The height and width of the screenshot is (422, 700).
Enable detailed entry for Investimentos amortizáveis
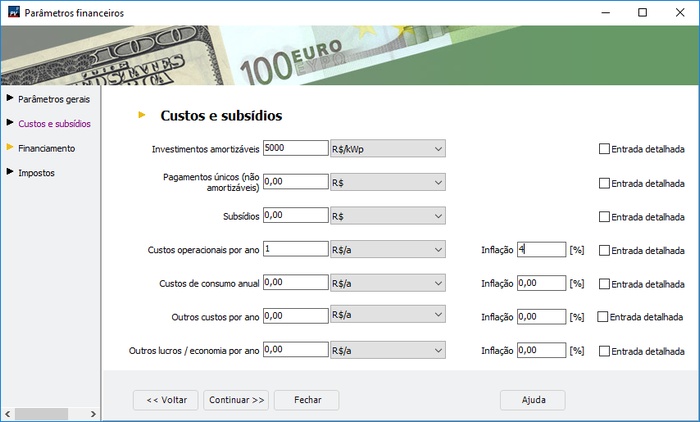(x=604, y=150)
